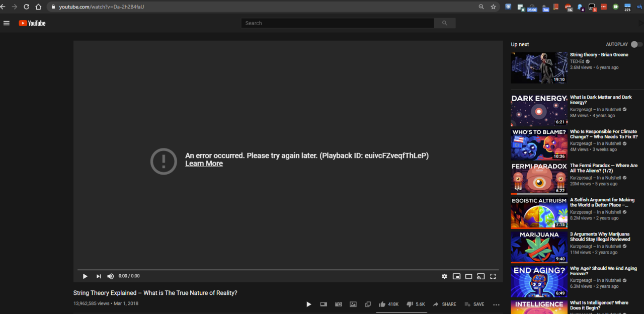
Task: Dislike the video with thumbs down
Action: click(x=416, y=304)
